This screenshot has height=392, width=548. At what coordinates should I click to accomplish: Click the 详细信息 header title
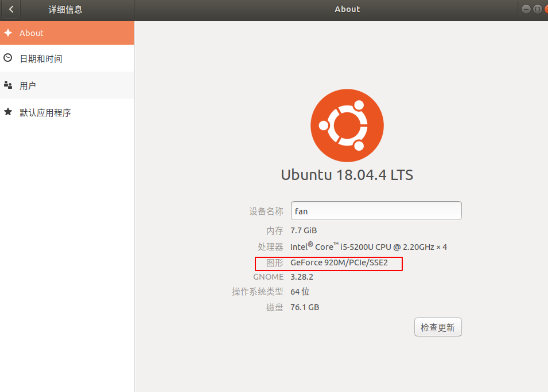click(x=65, y=9)
